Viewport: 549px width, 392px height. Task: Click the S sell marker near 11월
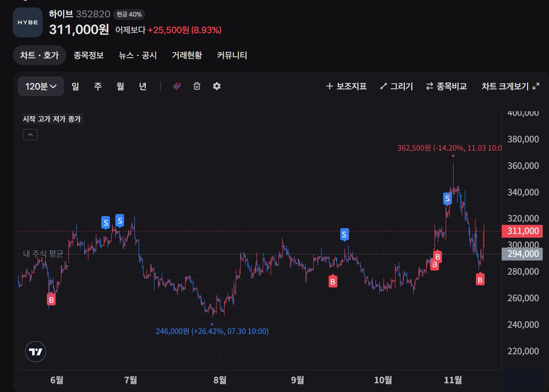click(447, 198)
